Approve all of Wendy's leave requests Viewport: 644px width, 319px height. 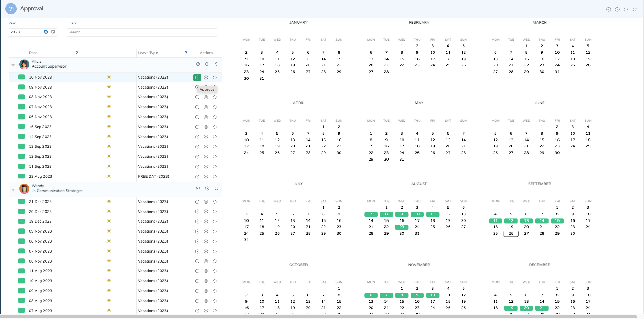(x=198, y=188)
